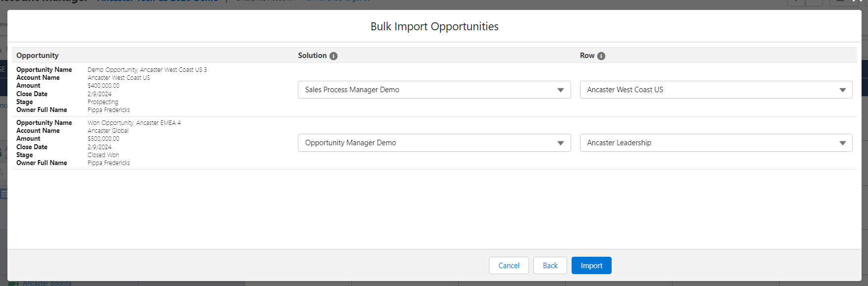Click the $500,000.00 amount value
Viewport: 868px width, 286px height.
[x=103, y=139]
